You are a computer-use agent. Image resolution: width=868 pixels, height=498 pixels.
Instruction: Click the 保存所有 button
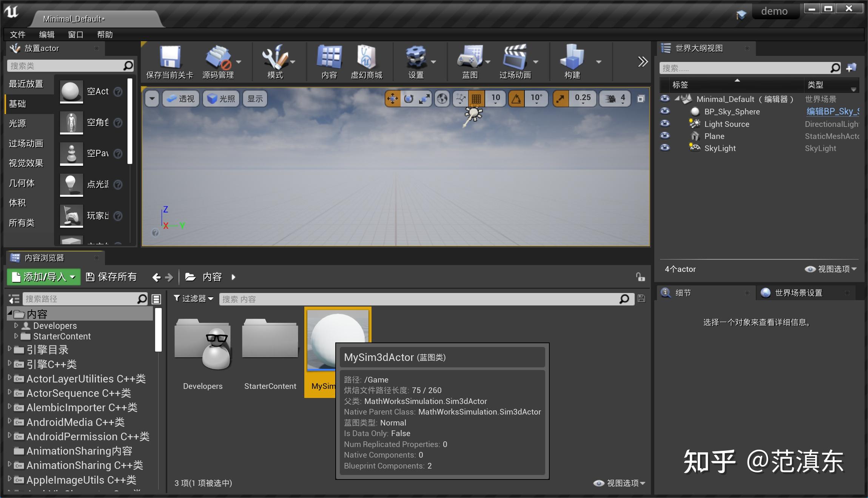(x=111, y=277)
